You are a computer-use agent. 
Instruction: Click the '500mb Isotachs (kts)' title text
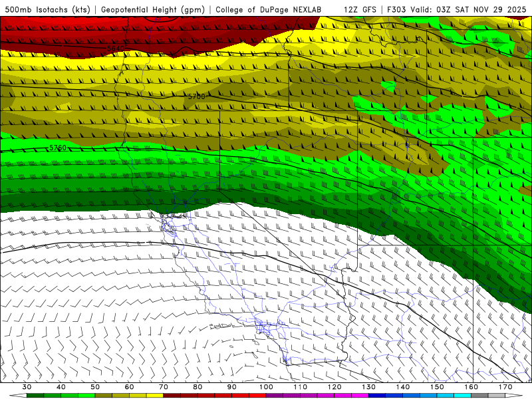click(47, 9)
